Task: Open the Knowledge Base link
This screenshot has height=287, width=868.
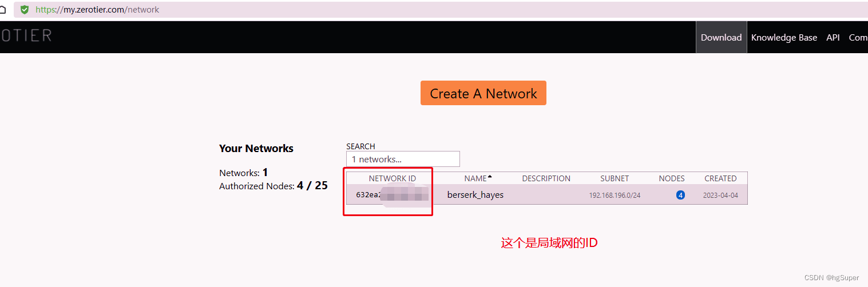Action: click(784, 37)
